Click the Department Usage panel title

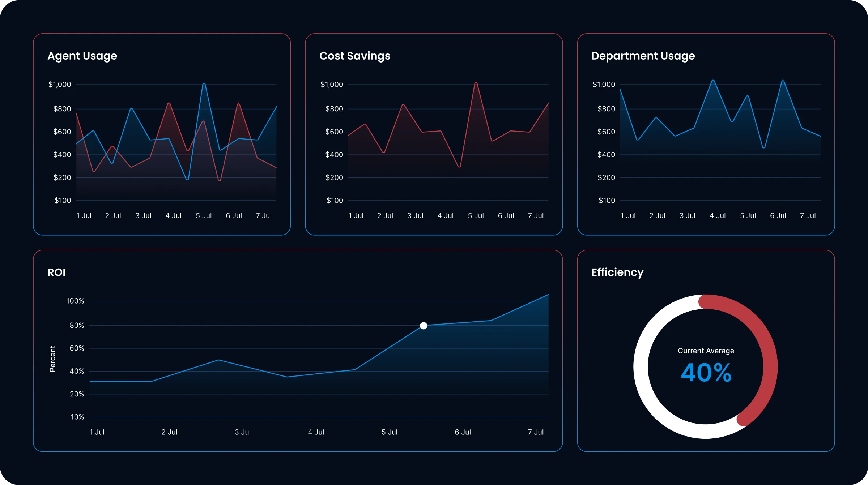[643, 56]
